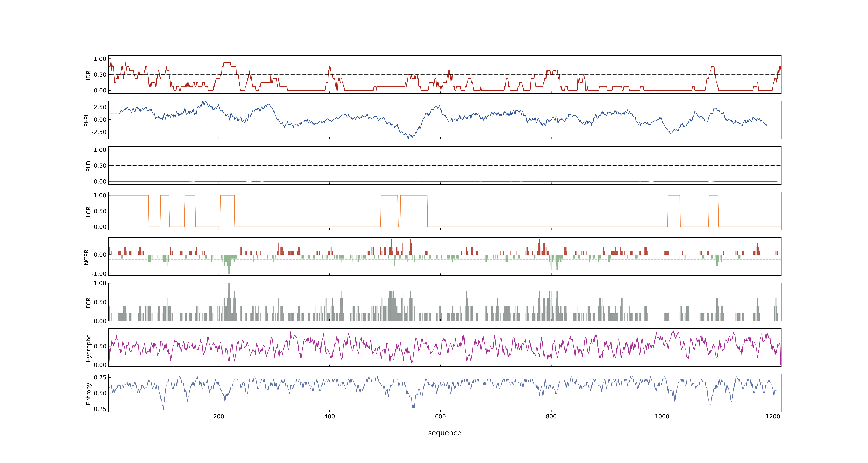Click the Pi-Pi y-axis label
Screen dimensions: 868x463
[x=86, y=120]
